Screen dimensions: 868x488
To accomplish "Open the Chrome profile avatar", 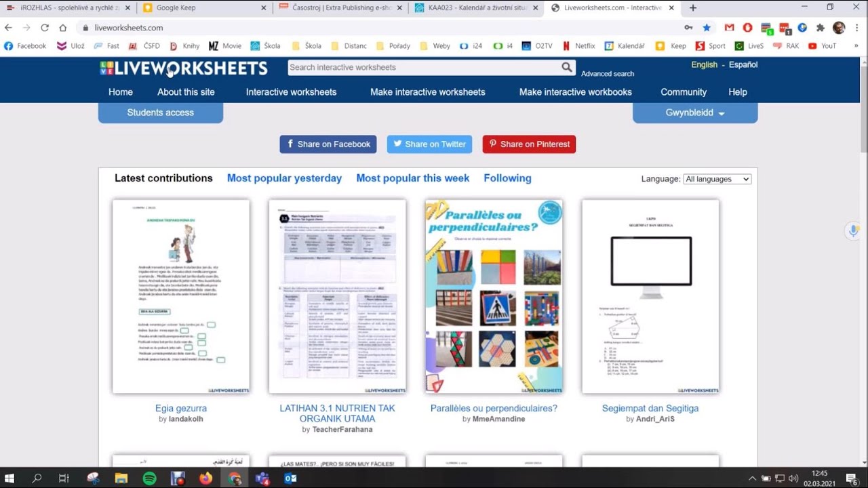I will click(x=839, y=28).
